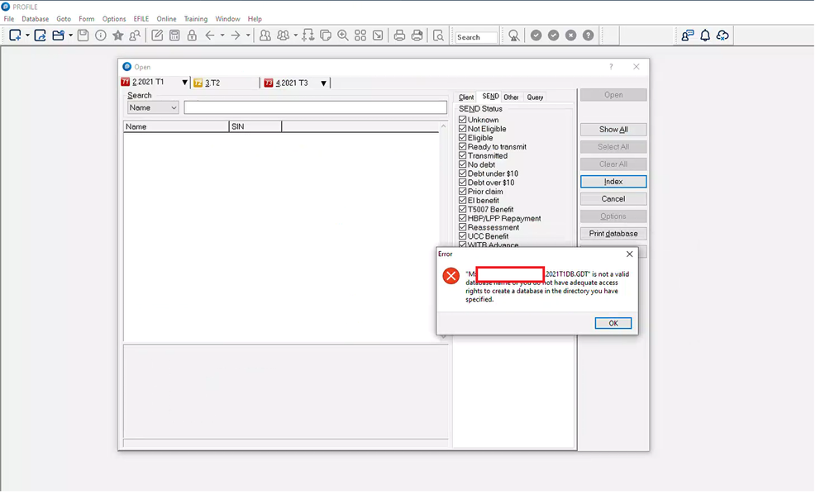The height and width of the screenshot is (504, 825).
Task: Click the open-folder database toolbar icon
Action: click(x=58, y=36)
